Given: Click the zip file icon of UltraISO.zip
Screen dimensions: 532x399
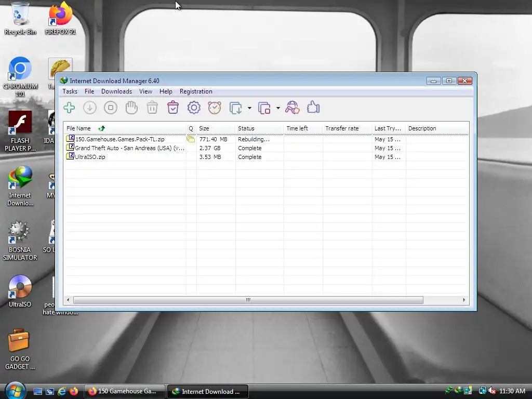Looking at the screenshot, I should pyautogui.click(x=70, y=156).
